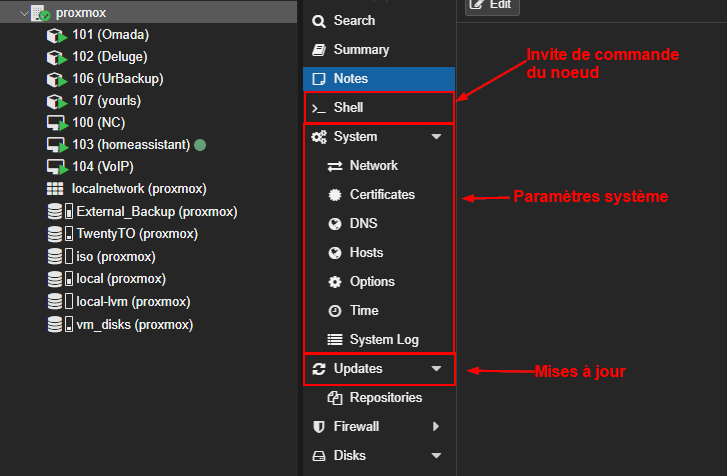Expand the Disks section arrow

pyautogui.click(x=436, y=456)
